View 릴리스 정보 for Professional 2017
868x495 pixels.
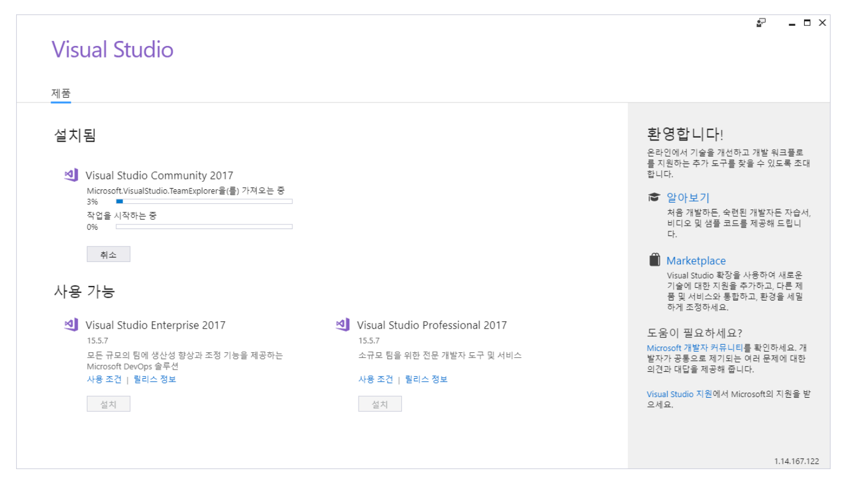(x=427, y=379)
